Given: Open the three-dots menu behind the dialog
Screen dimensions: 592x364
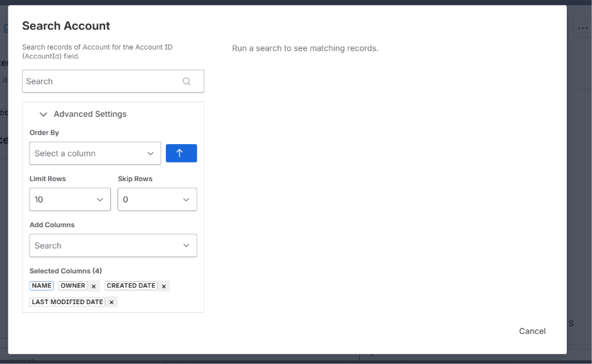Looking at the screenshot, I should click(x=583, y=28).
